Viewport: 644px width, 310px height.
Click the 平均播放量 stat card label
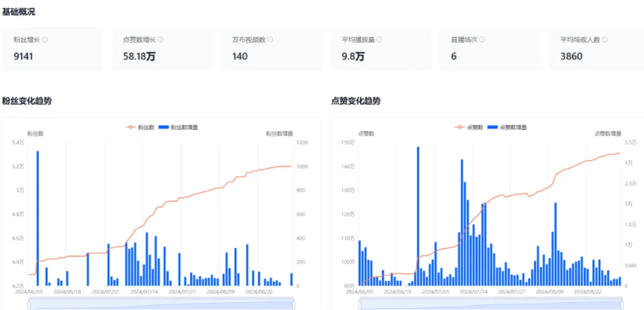point(358,40)
